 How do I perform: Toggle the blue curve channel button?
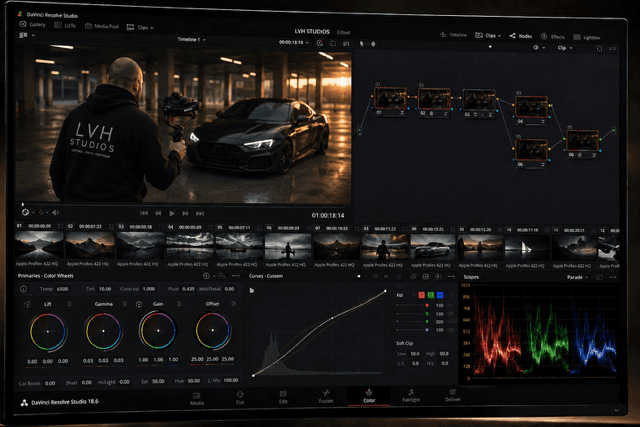coord(440,295)
